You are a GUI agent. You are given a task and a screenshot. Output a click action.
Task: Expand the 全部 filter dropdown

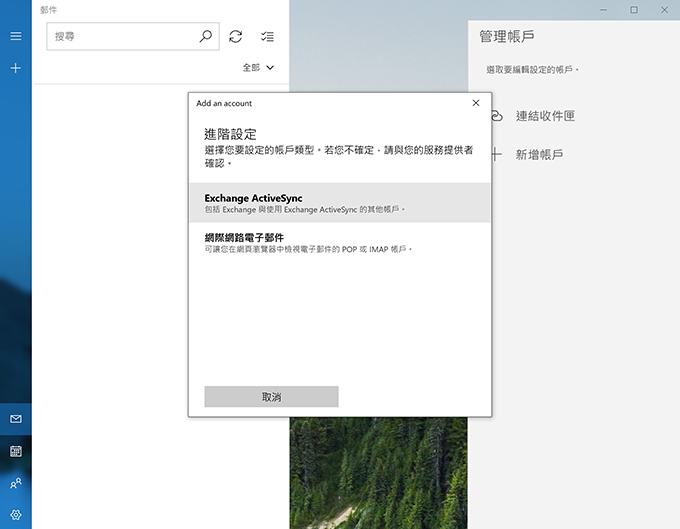[x=258, y=68]
